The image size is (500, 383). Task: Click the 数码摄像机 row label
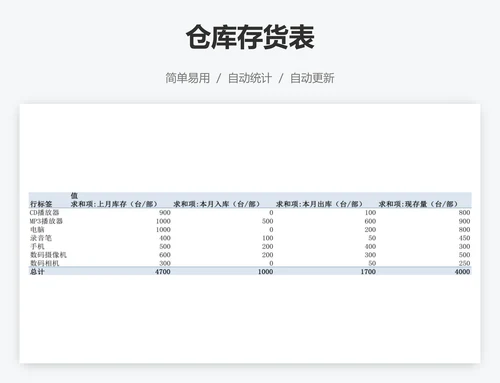(x=48, y=255)
